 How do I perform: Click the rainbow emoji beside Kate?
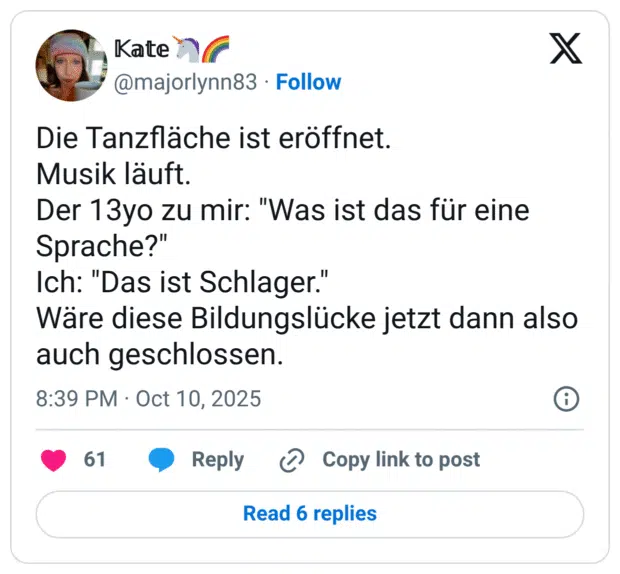click(x=216, y=48)
